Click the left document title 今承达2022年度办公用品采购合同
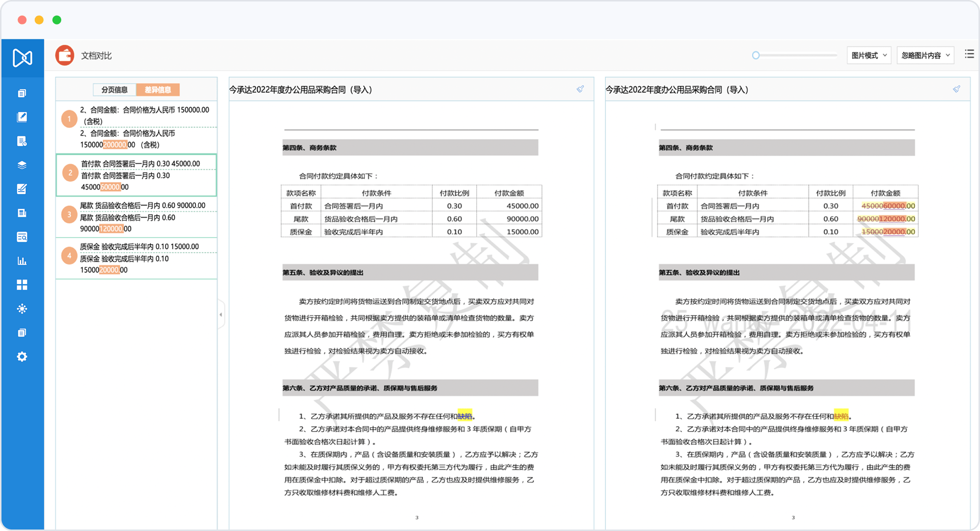980x531 pixels. coord(300,90)
